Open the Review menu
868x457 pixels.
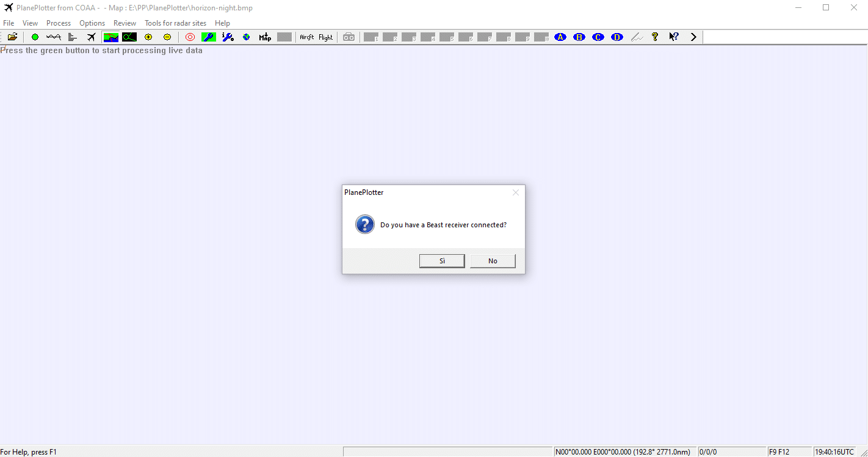pos(125,23)
